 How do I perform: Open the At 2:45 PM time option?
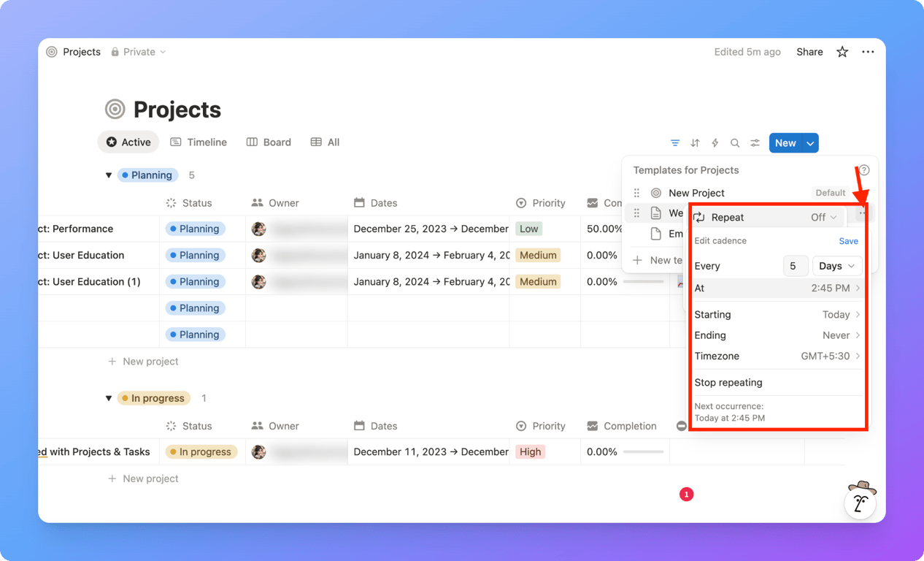click(777, 288)
